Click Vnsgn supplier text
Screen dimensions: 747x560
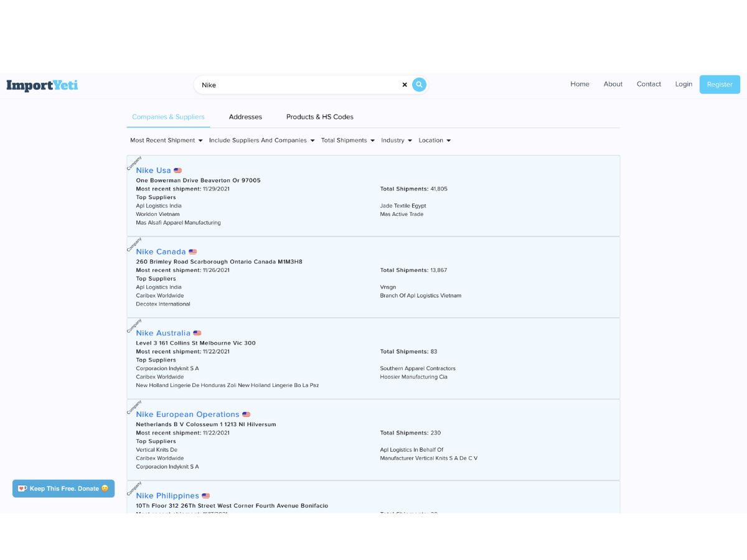coord(388,287)
